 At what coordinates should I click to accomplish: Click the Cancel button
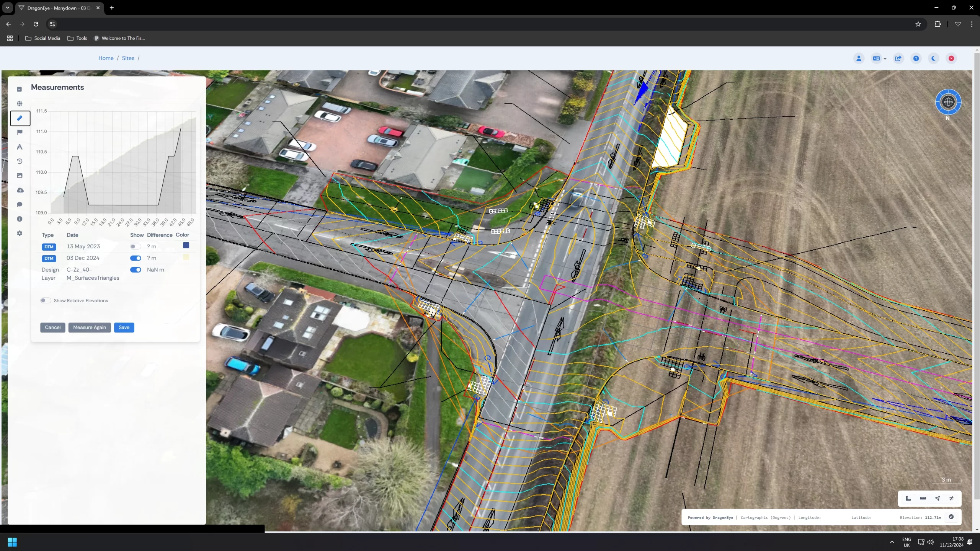[x=52, y=328]
